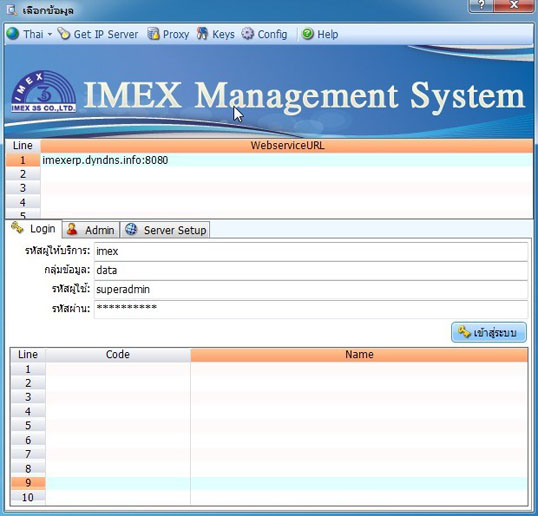Viewport: 538px width, 516px height.
Task: Switch to the Login tab
Action: click(x=34, y=228)
